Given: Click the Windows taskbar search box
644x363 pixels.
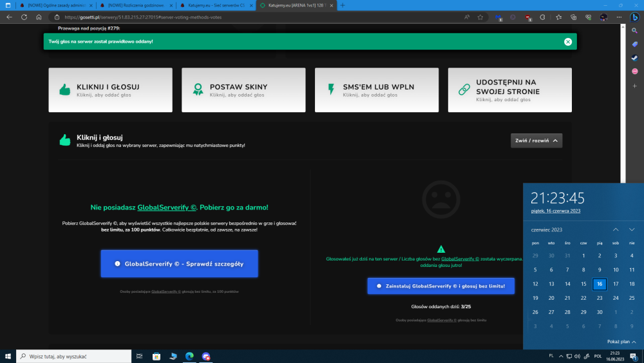Looking at the screenshot, I should click(x=74, y=357).
